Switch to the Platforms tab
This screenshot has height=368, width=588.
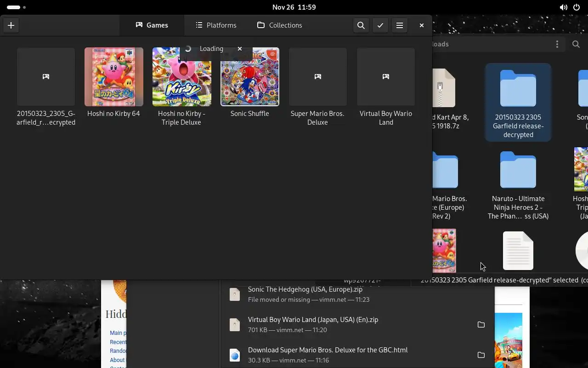point(216,25)
